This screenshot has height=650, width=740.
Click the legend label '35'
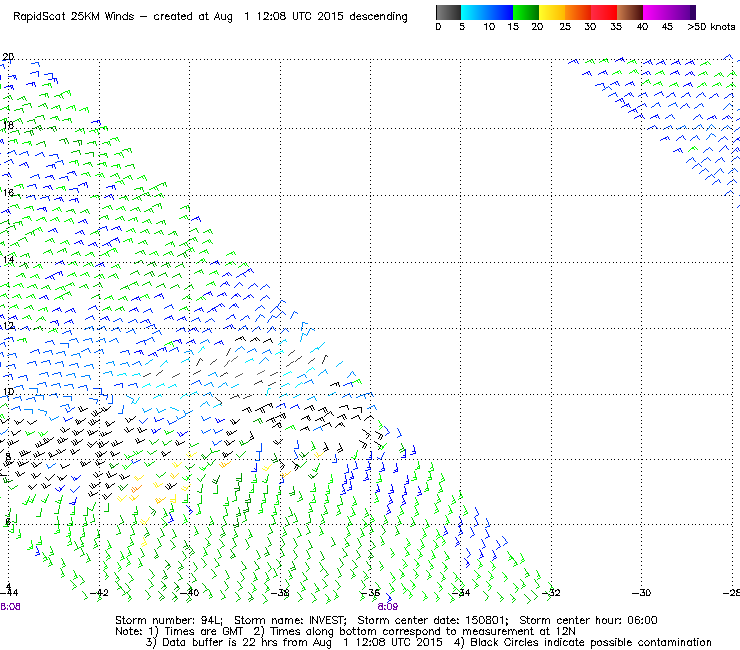[x=616, y=27]
